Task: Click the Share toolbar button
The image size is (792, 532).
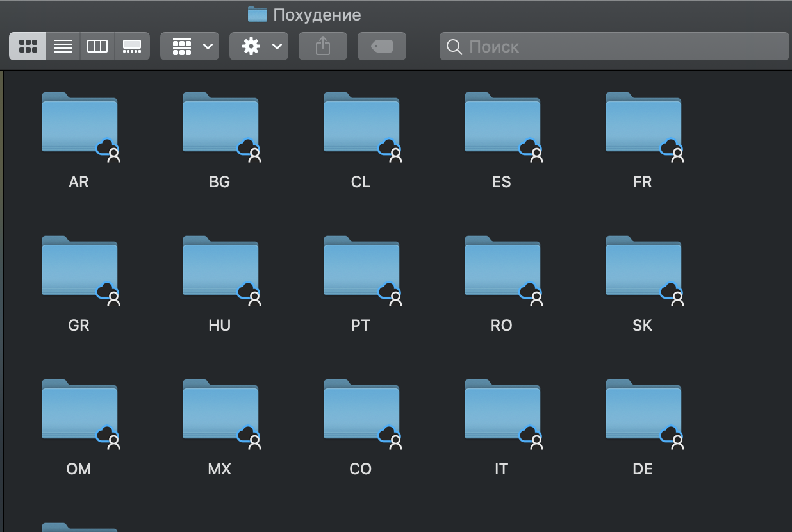Action: coord(323,46)
